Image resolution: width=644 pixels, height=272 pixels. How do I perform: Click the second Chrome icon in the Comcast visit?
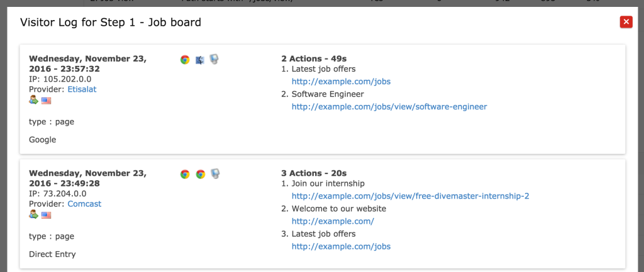click(201, 174)
